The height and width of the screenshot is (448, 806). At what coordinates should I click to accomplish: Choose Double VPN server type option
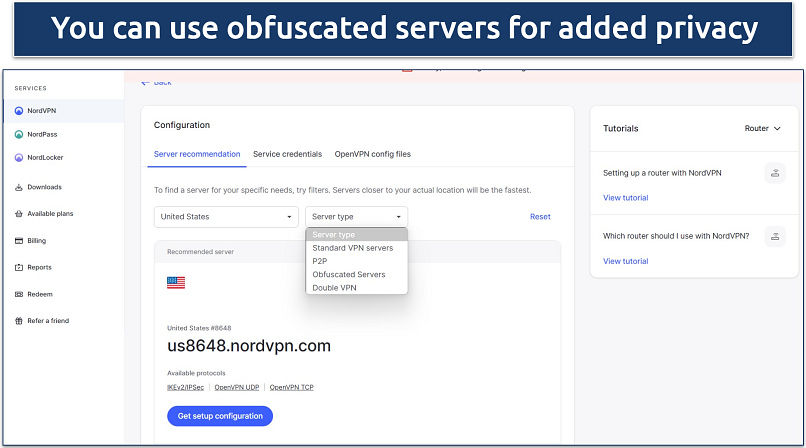[334, 288]
